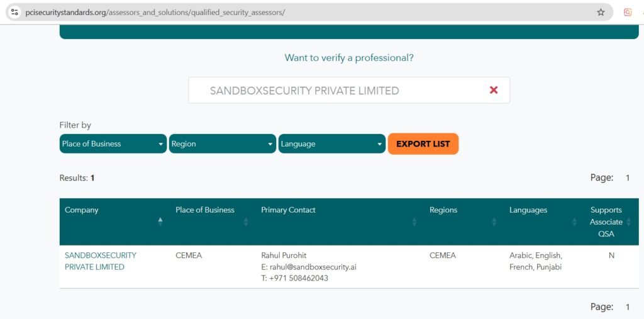Select page 1 below the results table
The height and width of the screenshot is (319, 644).
click(x=628, y=307)
